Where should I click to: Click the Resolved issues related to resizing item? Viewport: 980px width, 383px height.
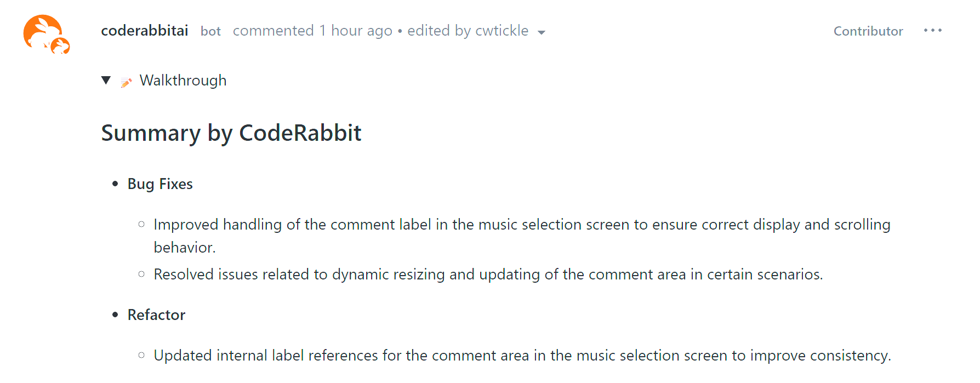click(488, 274)
